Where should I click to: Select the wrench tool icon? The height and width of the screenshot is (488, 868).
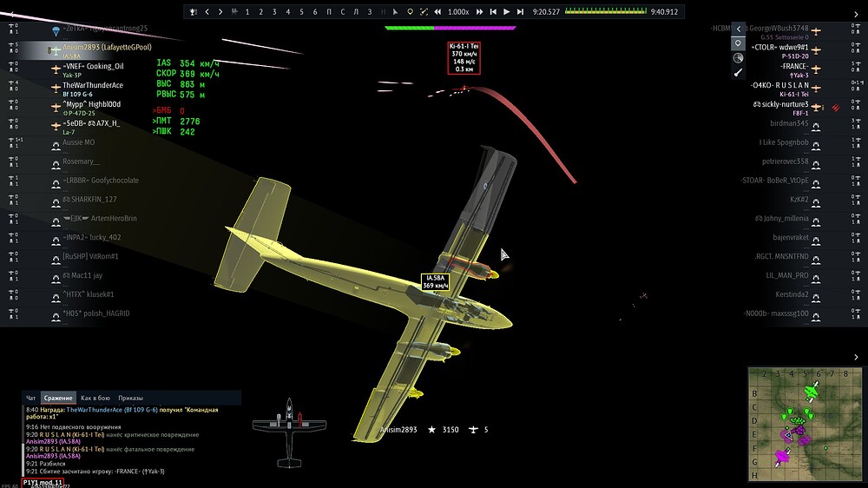(x=738, y=73)
